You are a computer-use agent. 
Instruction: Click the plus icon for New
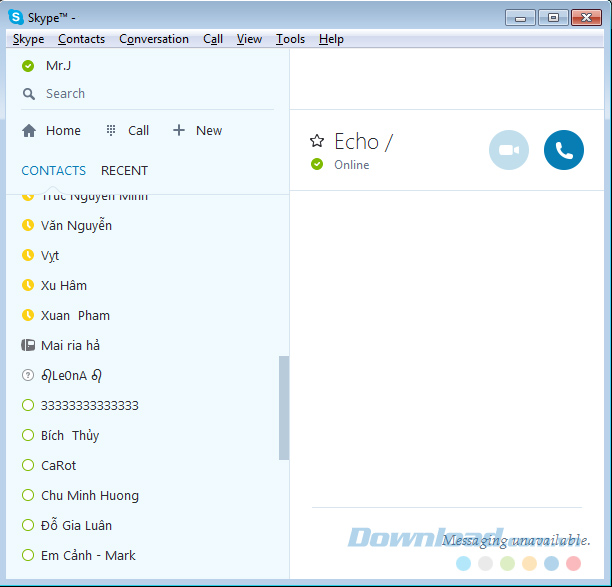(x=179, y=131)
